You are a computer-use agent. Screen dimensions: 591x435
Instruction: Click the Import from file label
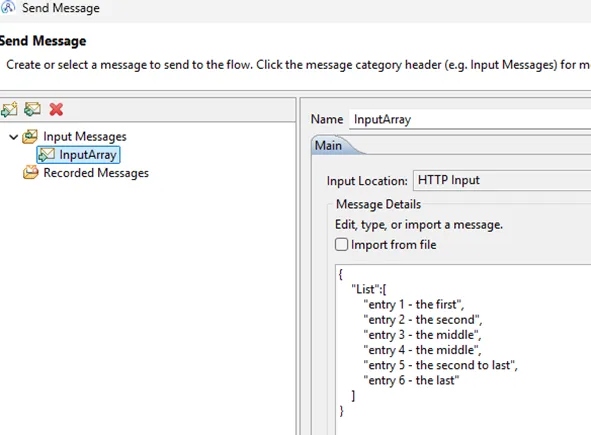[x=393, y=245]
